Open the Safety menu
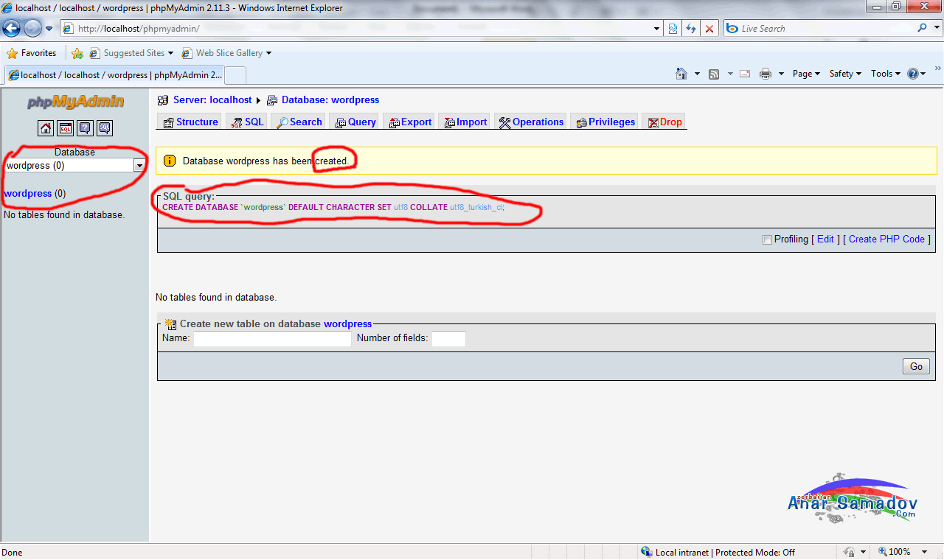 click(845, 74)
